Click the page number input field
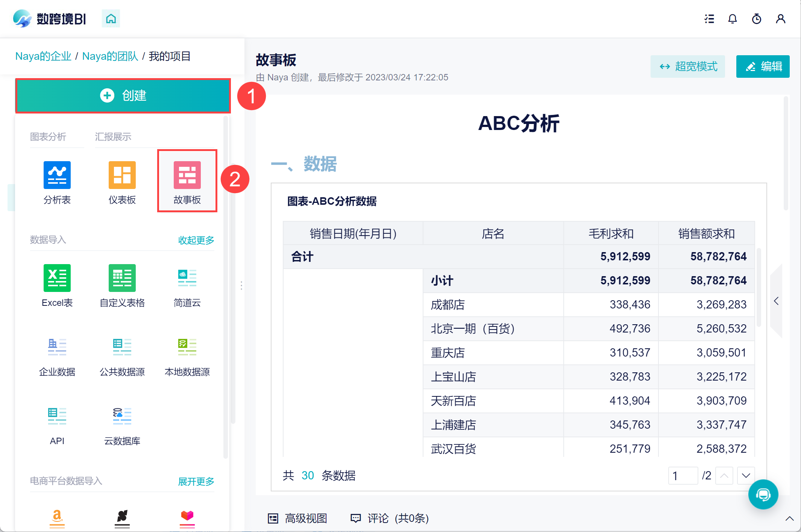 683,476
